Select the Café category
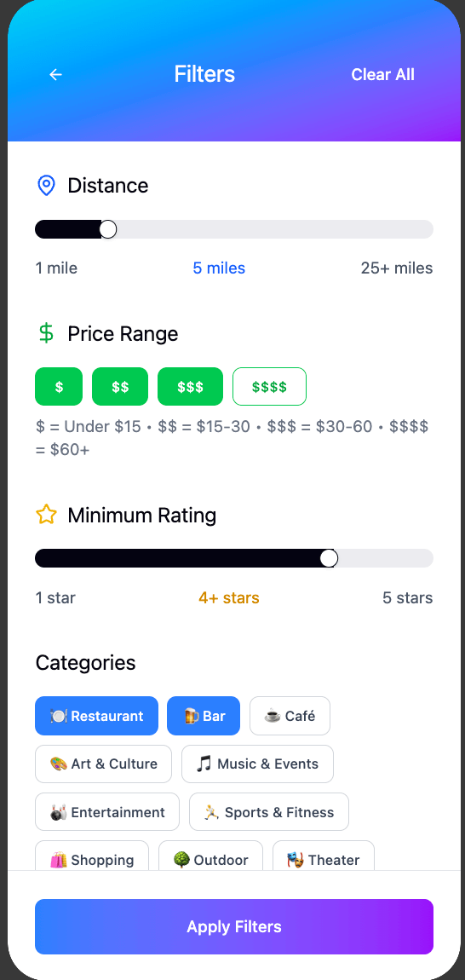The width and height of the screenshot is (465, 980). pos(290,716)
